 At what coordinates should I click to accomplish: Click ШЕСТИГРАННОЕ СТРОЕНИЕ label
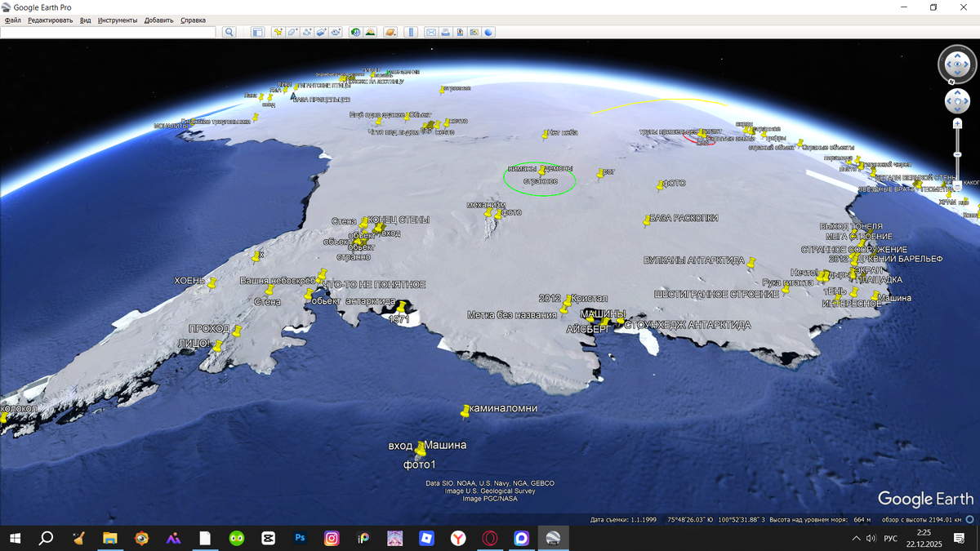coord(716,294)
